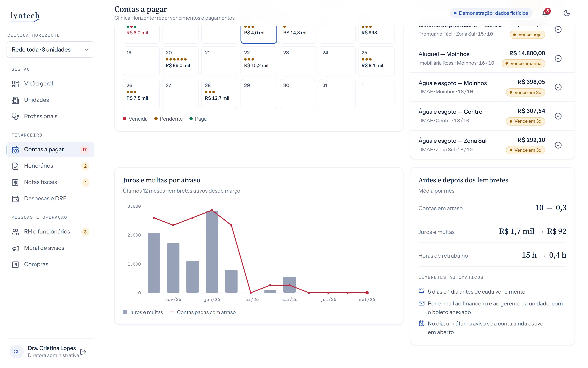Click the Contas pagas com atraso legend
This screenshot has height=368, width=588.
(202, 312)
